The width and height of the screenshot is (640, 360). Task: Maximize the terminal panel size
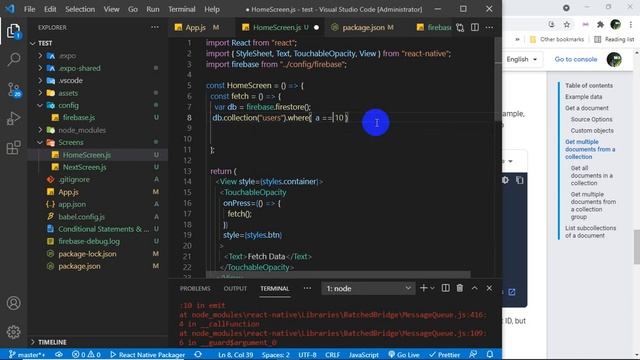click(474, 288)
